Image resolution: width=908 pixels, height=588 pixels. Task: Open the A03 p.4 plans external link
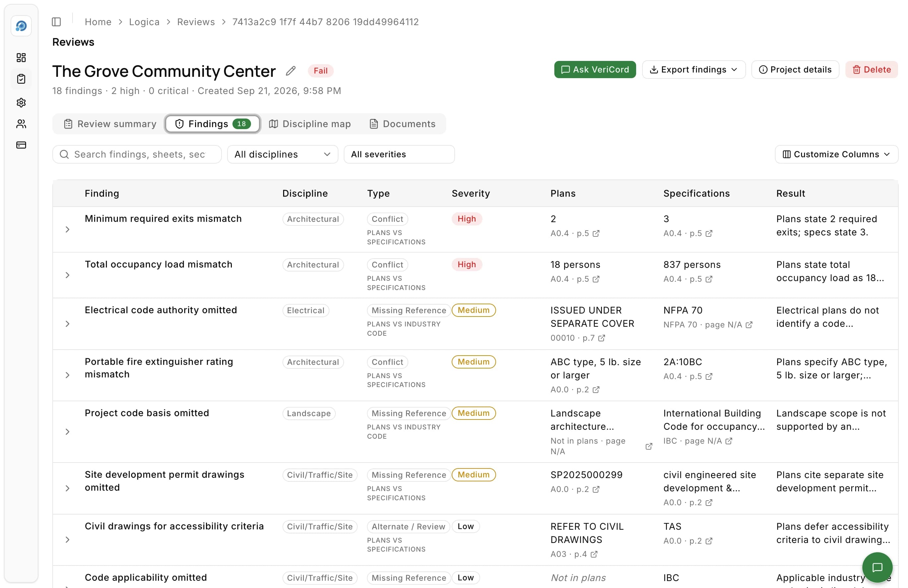point(574,555)
